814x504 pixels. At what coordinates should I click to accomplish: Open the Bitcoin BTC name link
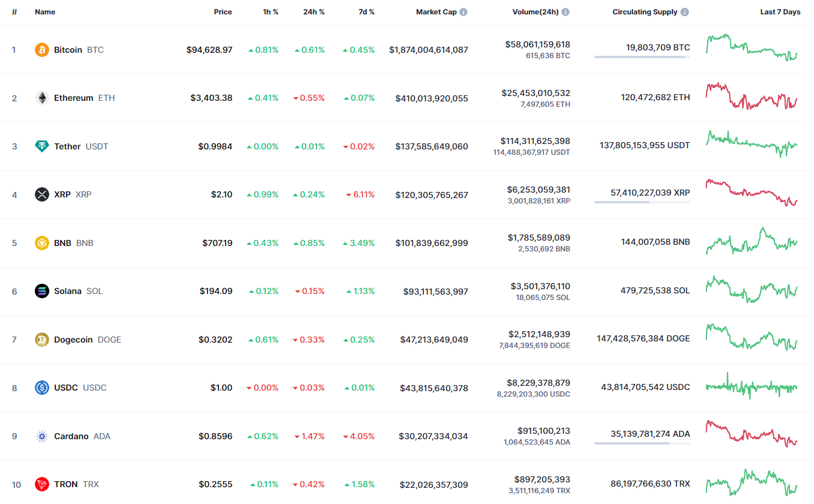(x=79, y=50)
